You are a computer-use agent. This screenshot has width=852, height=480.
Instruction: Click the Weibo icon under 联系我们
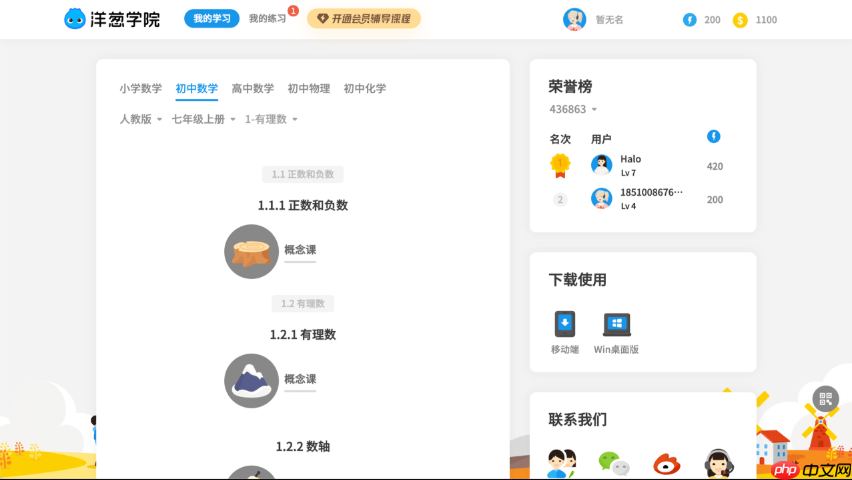pos(667,465)
